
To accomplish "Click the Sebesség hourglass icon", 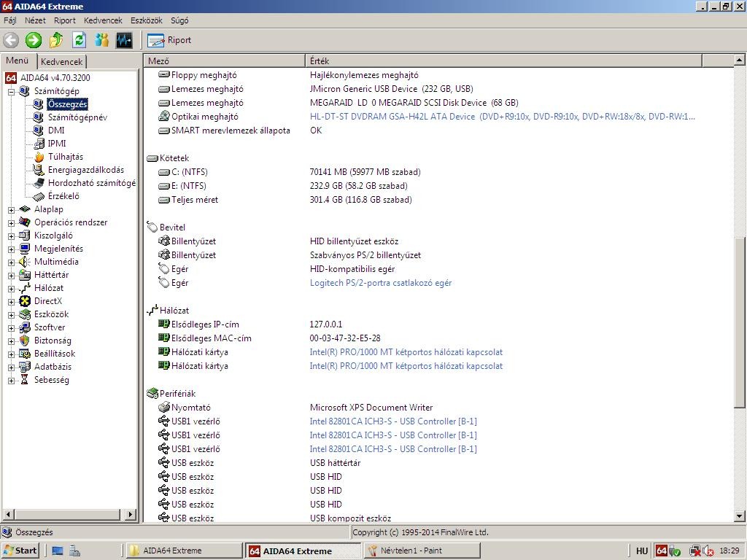I will pos(24,380).
